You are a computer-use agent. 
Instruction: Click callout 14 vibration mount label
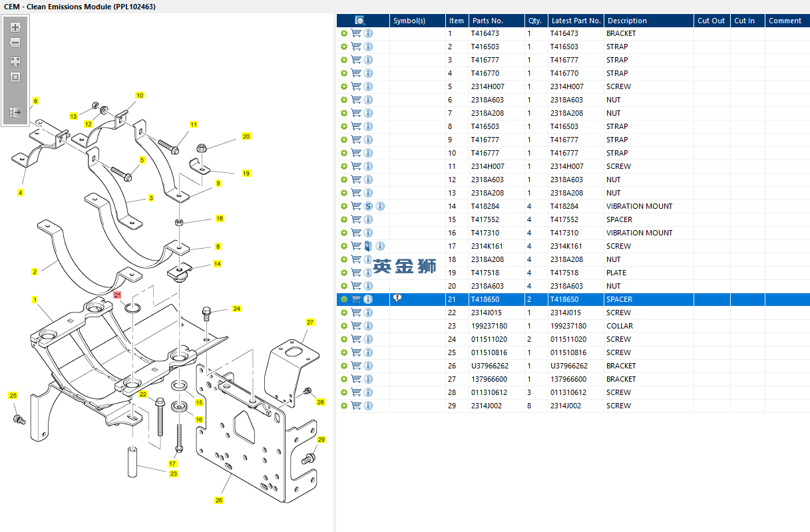(217, 264)
